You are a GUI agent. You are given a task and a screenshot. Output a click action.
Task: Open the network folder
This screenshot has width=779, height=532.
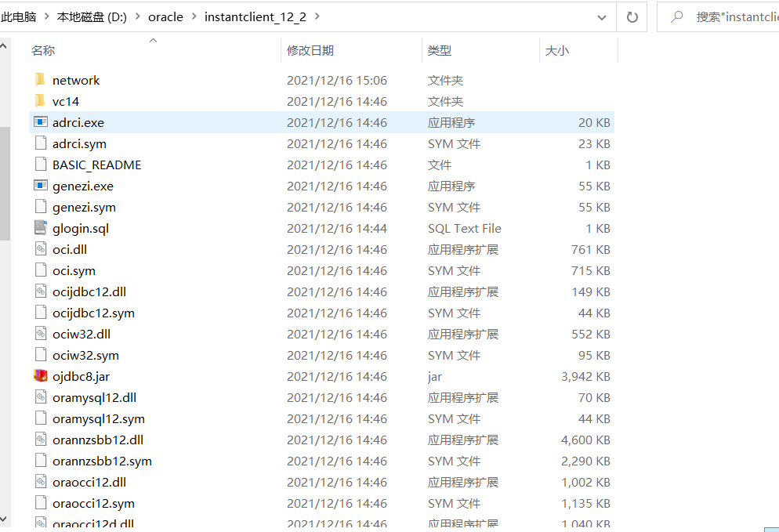[x=76, y=80]
